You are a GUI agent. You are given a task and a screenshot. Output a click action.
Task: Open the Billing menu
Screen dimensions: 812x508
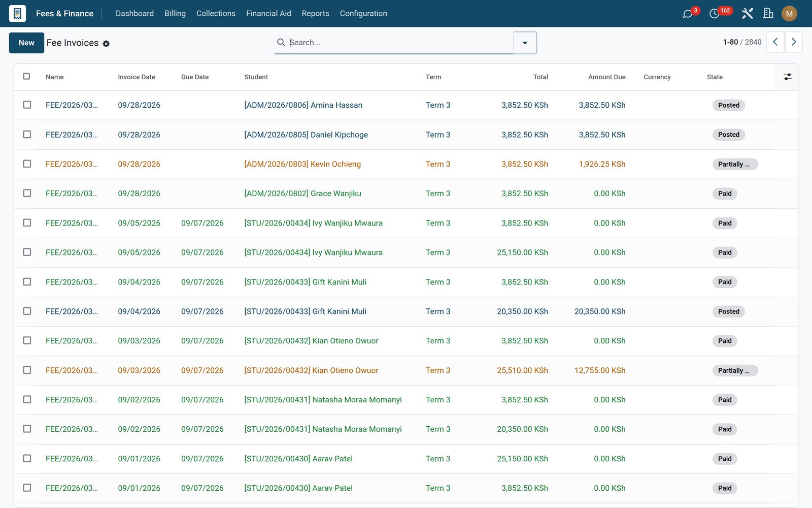point(175,14)
